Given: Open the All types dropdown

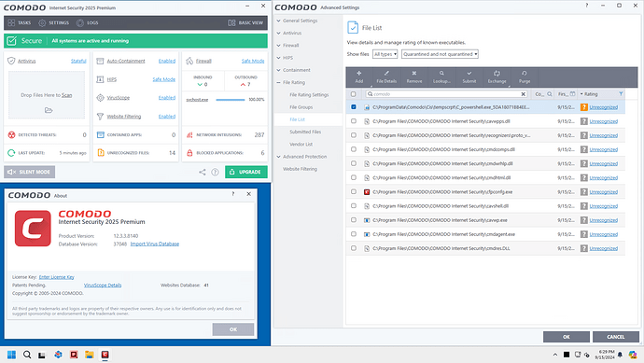Looking at the screenshot, I should click(x=385, y=54).
